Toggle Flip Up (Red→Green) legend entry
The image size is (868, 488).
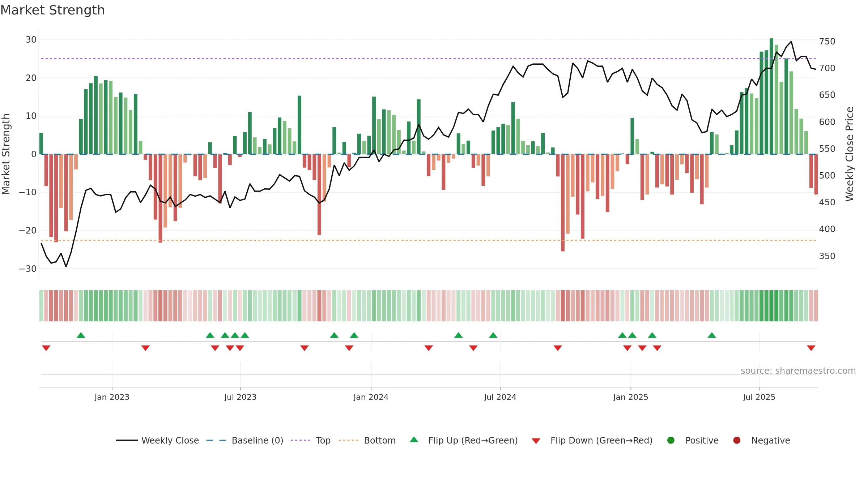(x=464, y=440)
